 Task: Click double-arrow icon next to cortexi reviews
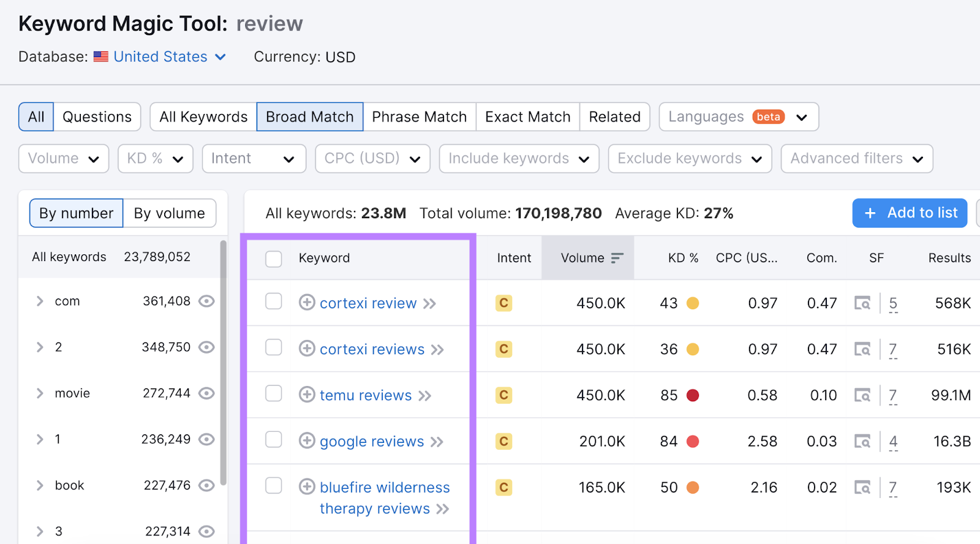tap(437, 350)
